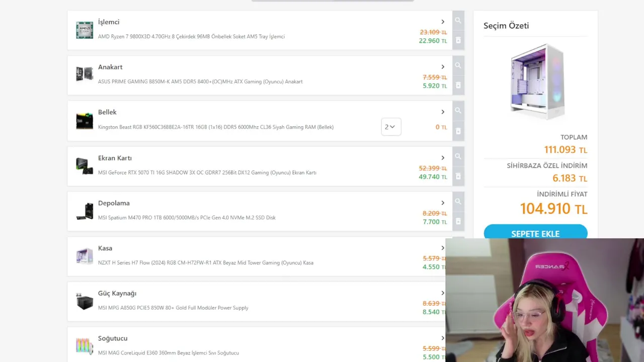This screenshot has height=362, width=644.
Task: Click the MSI RTX 5070 Ti image
Action: click(x=85, y=166)
